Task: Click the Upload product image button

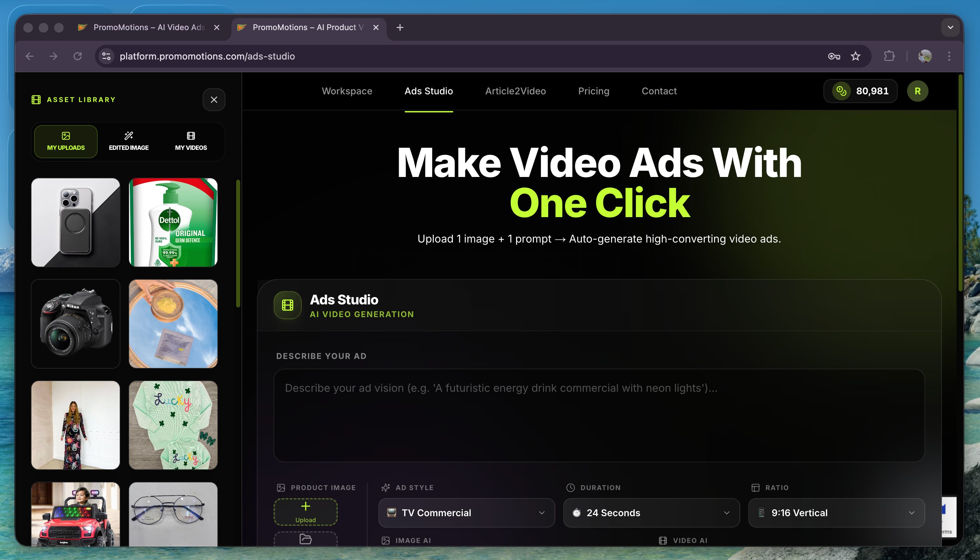Action: click(305, 511)
